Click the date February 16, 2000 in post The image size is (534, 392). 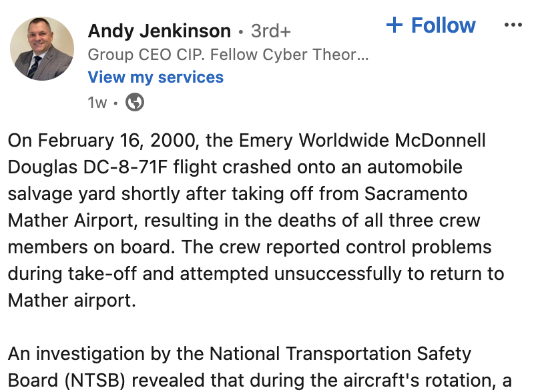tap(118, 141)
